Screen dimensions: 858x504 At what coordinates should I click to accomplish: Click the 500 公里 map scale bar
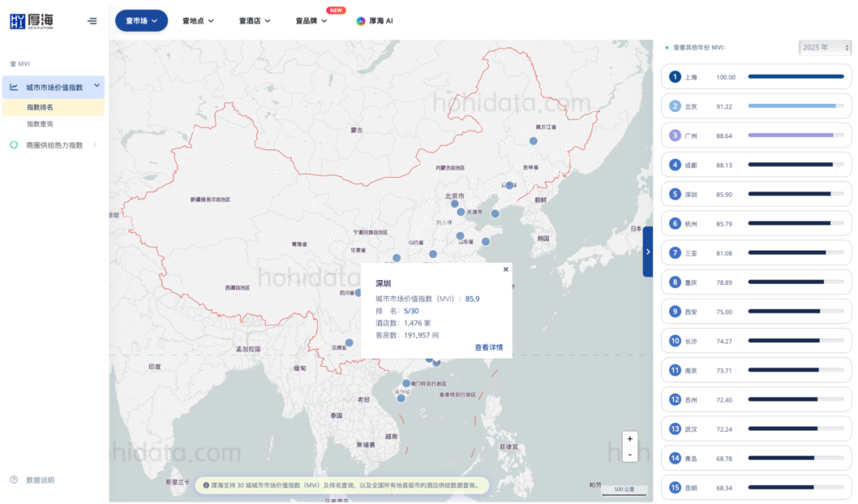(x=624, y=491)
